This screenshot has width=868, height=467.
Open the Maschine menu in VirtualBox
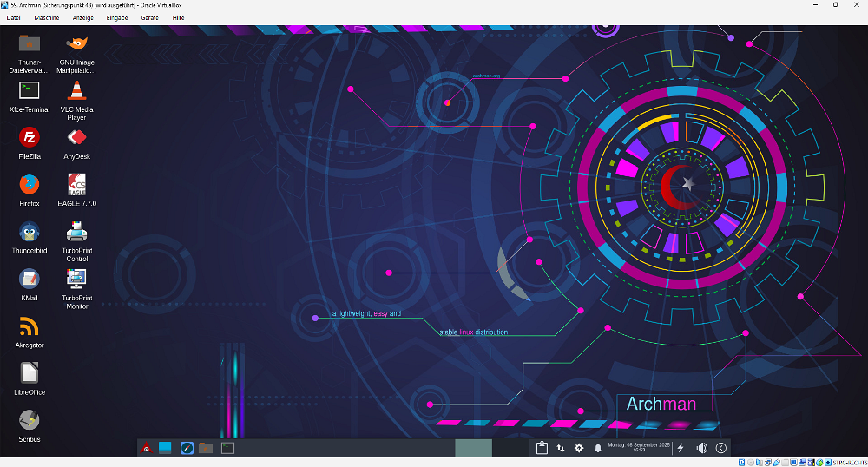click(x=47, y=17)
